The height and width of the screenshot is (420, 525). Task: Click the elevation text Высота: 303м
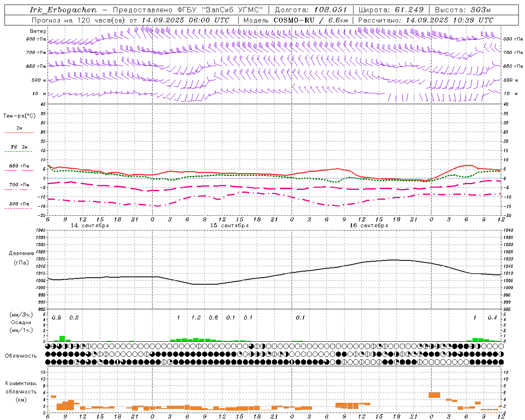click(463, 10)
